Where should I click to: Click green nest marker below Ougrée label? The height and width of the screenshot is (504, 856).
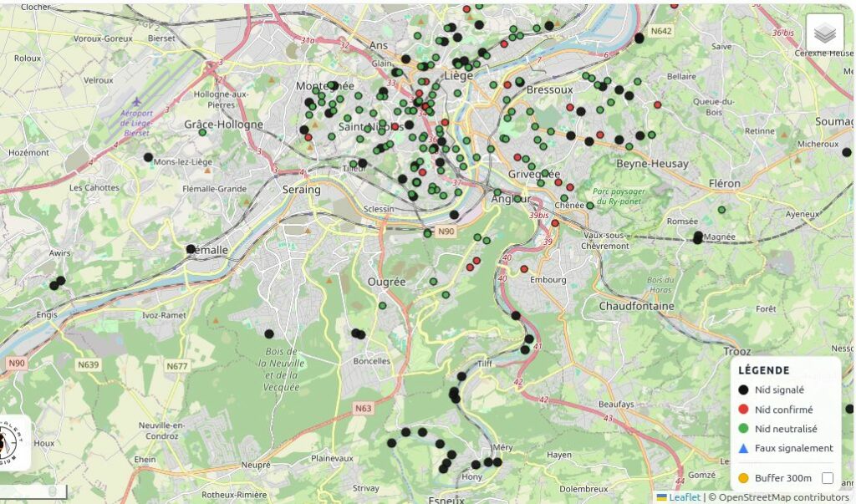pos(383,306)
